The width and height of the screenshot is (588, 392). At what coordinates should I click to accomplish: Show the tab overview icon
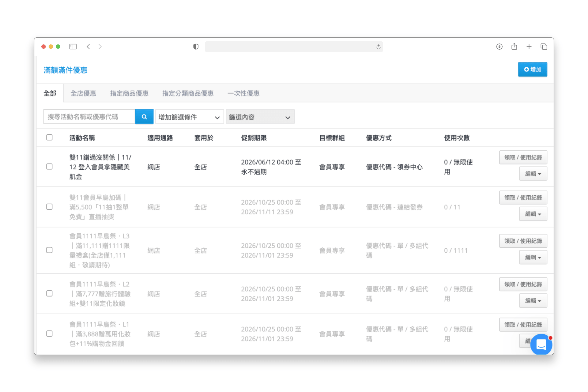tap(544, 47)
